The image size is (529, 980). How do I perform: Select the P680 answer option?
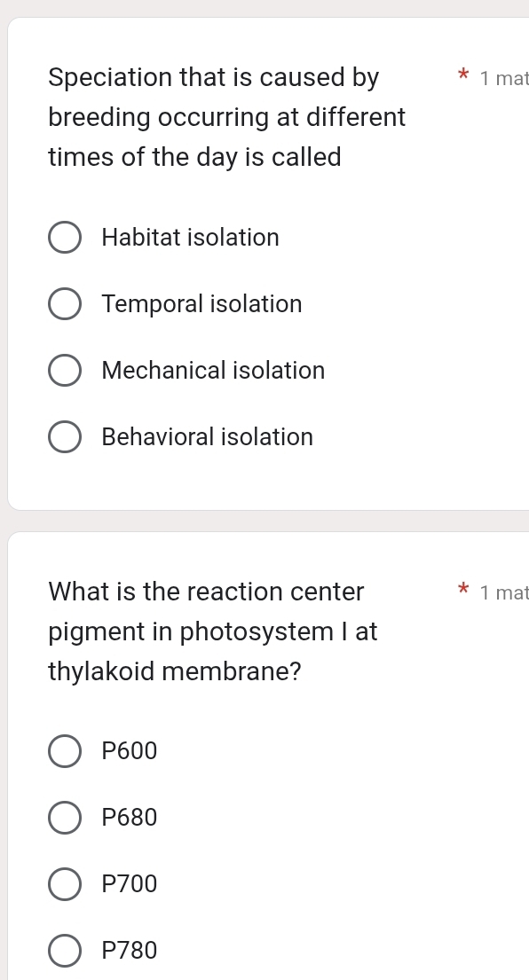(65, 817)
